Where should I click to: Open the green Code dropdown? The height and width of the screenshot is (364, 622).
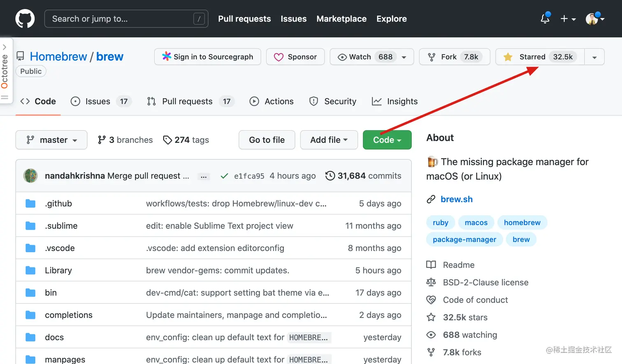click(x=387, y=140)
